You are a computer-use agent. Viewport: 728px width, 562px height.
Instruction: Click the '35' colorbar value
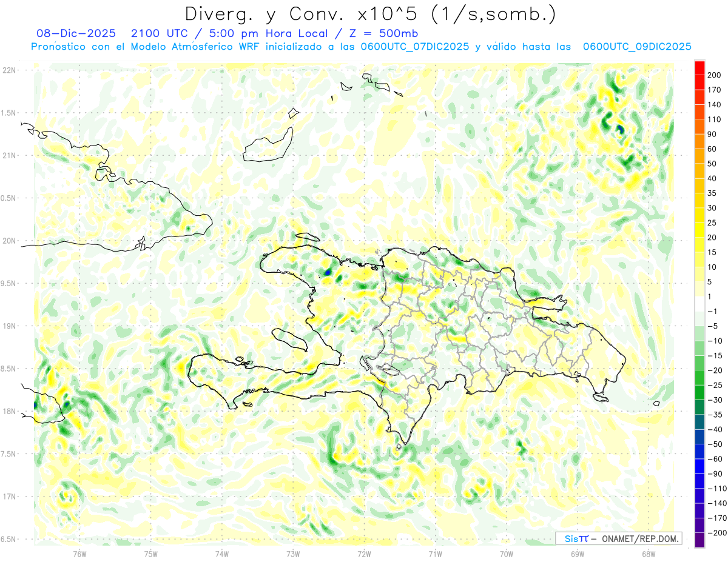(x=712, y=193)
